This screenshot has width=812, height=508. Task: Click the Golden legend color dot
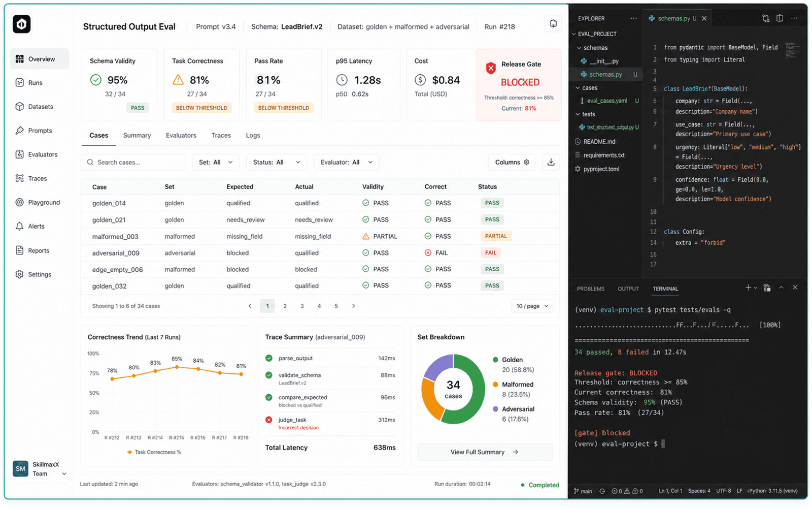pyautogui.click(x=495, y=360)
